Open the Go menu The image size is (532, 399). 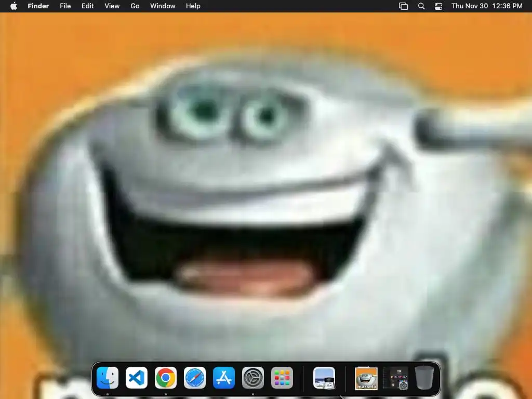click(135, 6)
